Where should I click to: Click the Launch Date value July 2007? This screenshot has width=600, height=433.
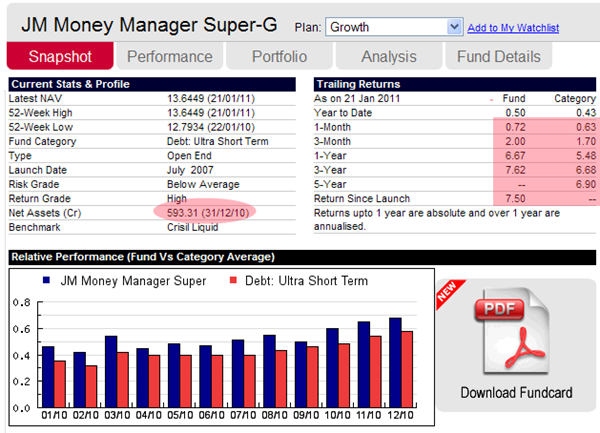pyautogui.click(x=190, y=170)
